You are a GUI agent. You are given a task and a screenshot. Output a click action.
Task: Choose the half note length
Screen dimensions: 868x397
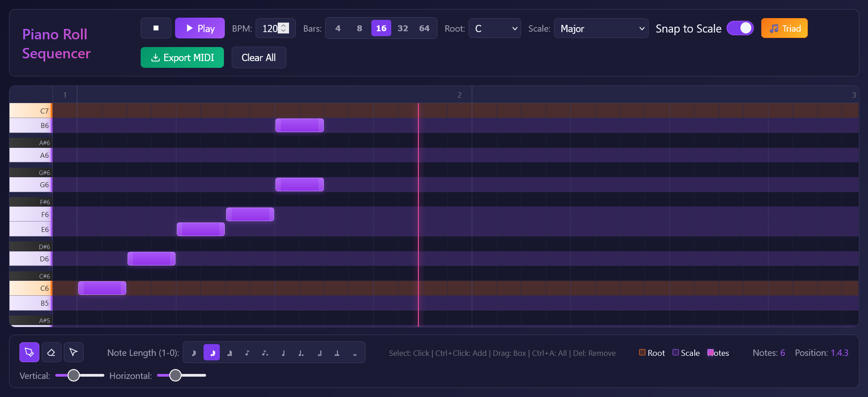(x=319, y=353)
